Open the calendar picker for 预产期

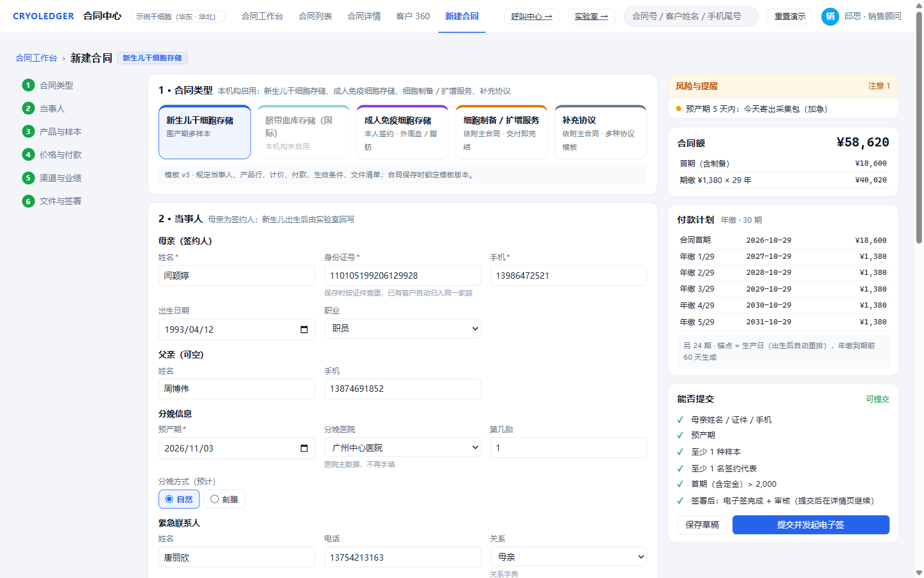[x=304, y=448]
